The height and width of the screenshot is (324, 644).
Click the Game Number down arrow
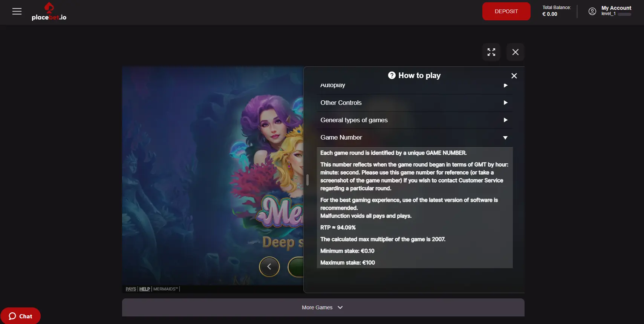pos(505,138)
